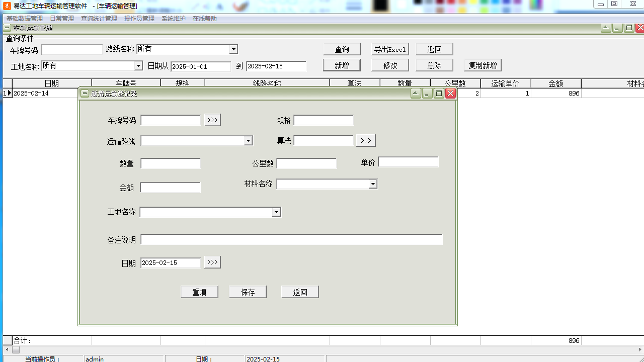Maximize the 新增运输登记录 dialog window
Viewport: 644px width, 362px height.
click(x=439, y=94)
